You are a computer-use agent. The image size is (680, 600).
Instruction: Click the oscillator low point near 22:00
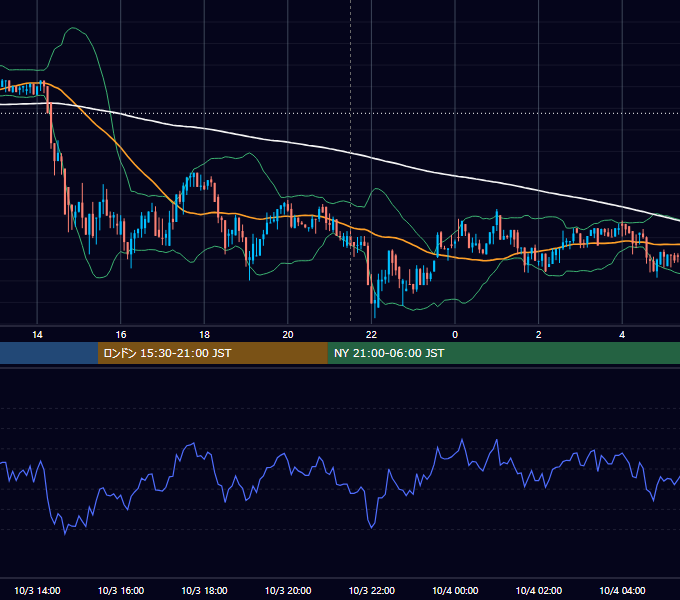click(372, 527)
